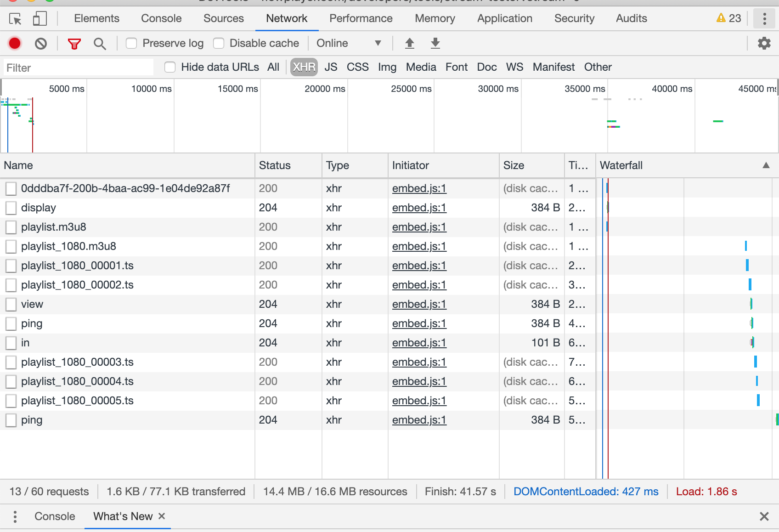Tick the Hide data URLs checkbox
The image size is (779, 532).
(x=170, y=67)
